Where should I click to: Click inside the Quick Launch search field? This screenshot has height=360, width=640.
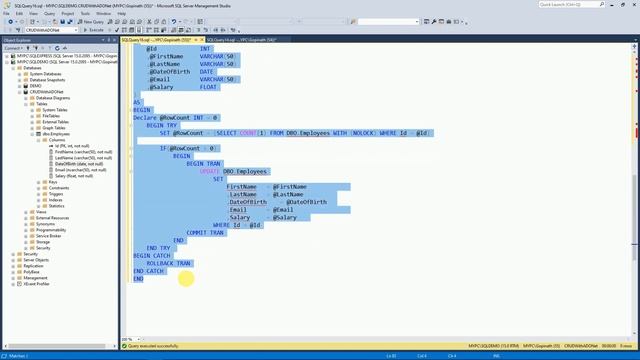(568, 4)
